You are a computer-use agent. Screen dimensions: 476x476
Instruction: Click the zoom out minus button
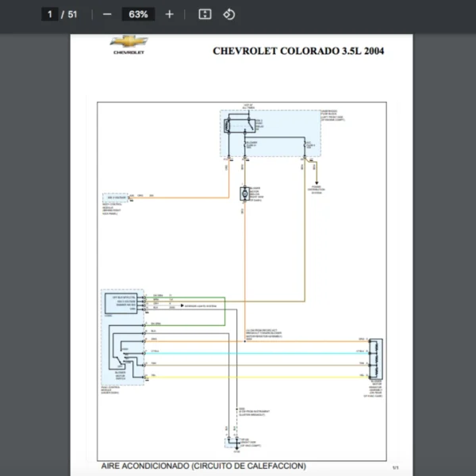107,14
